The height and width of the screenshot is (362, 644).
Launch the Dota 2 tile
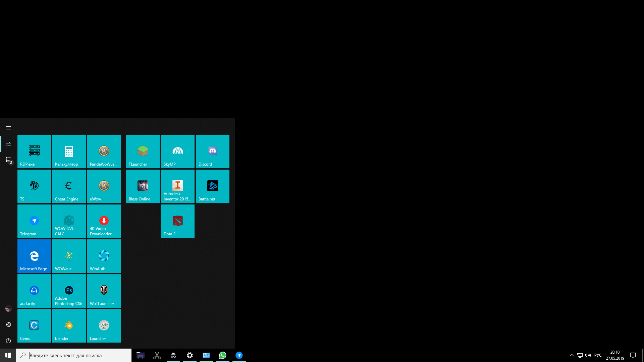point(178,221)
